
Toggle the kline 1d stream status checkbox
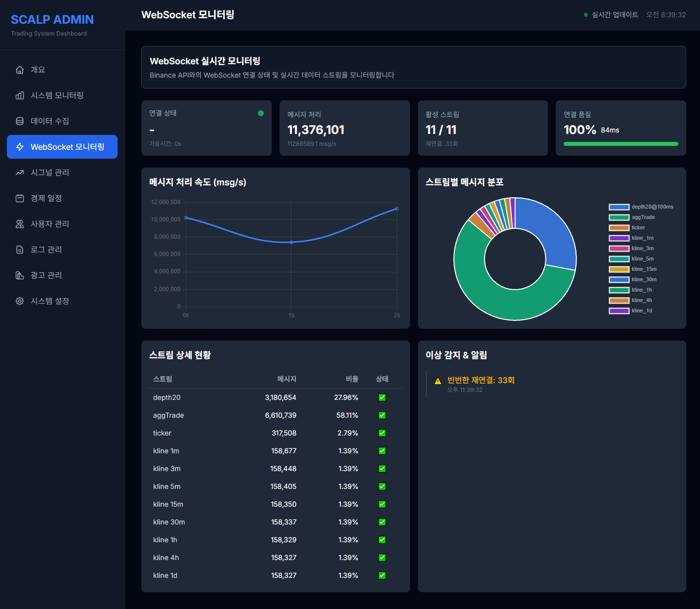(381, 575)
